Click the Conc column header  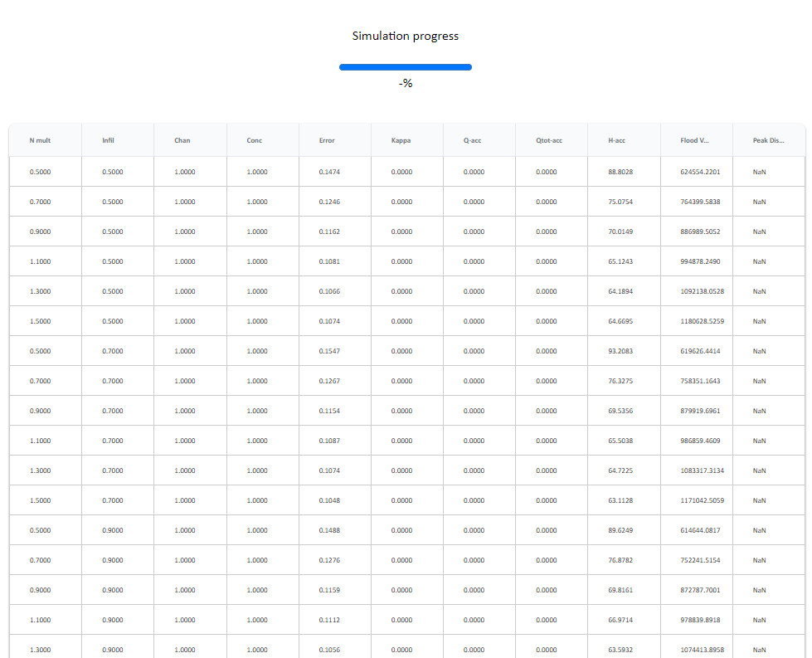255,140
